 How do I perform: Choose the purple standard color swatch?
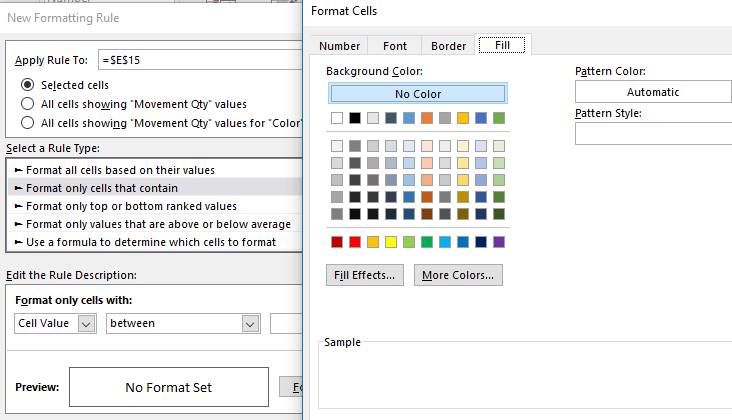tap(499, 242)
